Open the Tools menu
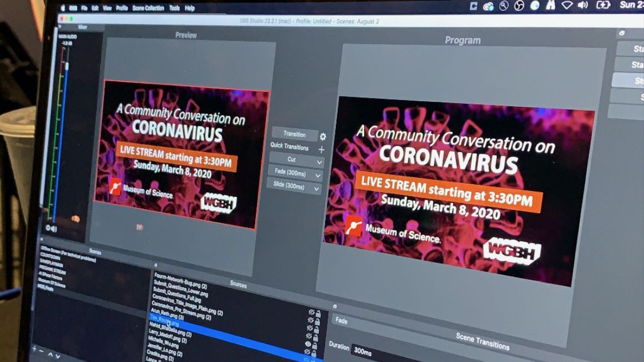 [x=175, y=8]
